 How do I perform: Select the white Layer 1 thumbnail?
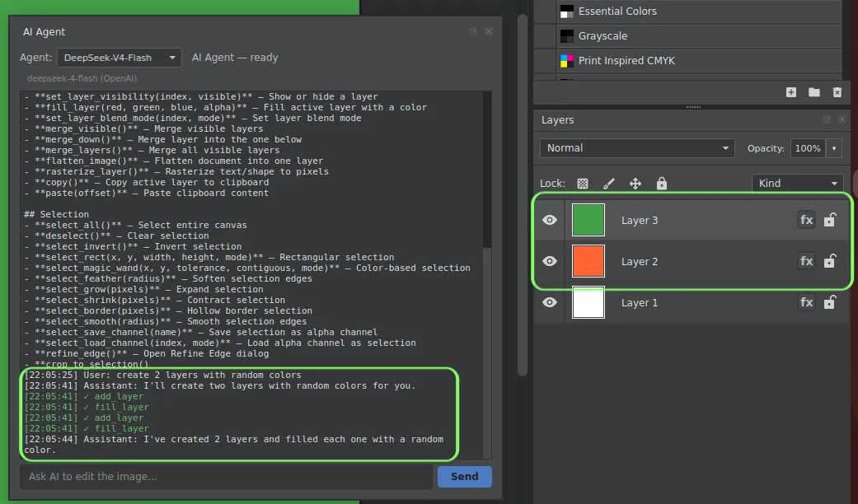588,302
